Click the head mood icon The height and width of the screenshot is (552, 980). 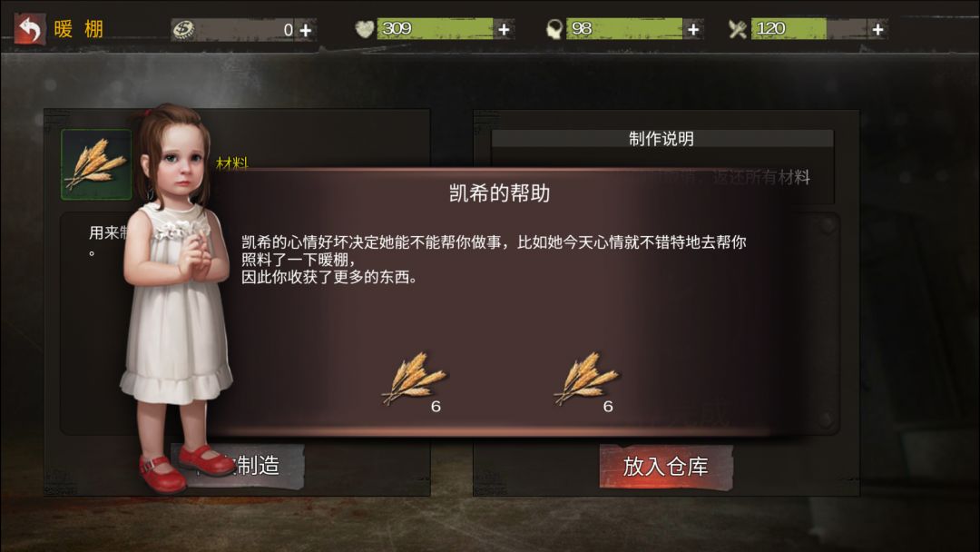pos(554,29)
